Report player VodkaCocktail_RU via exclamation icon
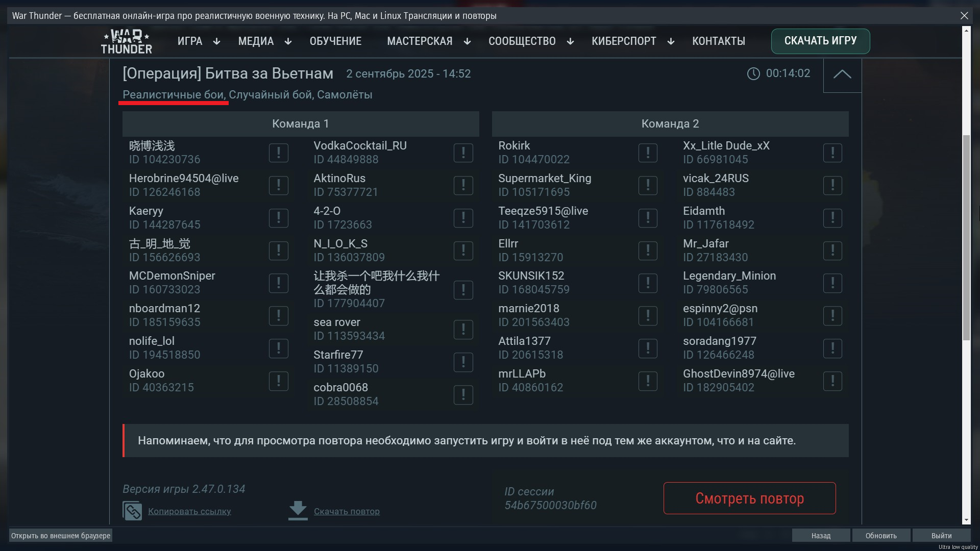 click(463, 153)
